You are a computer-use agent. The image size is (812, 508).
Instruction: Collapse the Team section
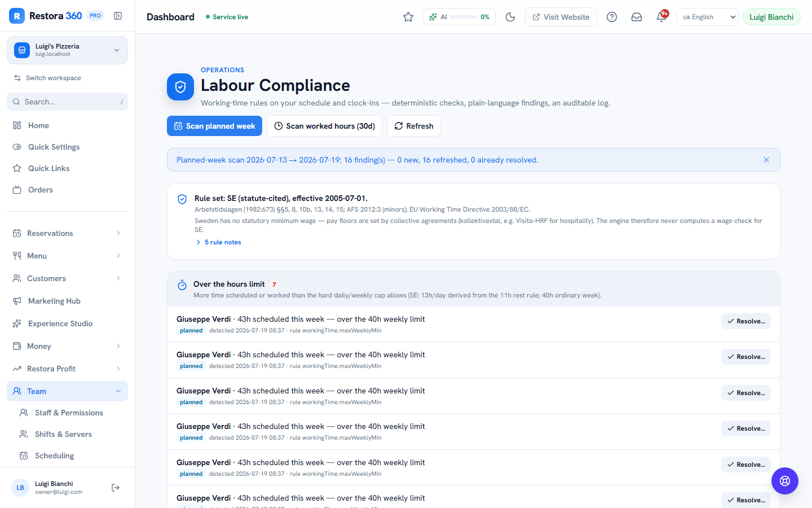pos(67,391)
